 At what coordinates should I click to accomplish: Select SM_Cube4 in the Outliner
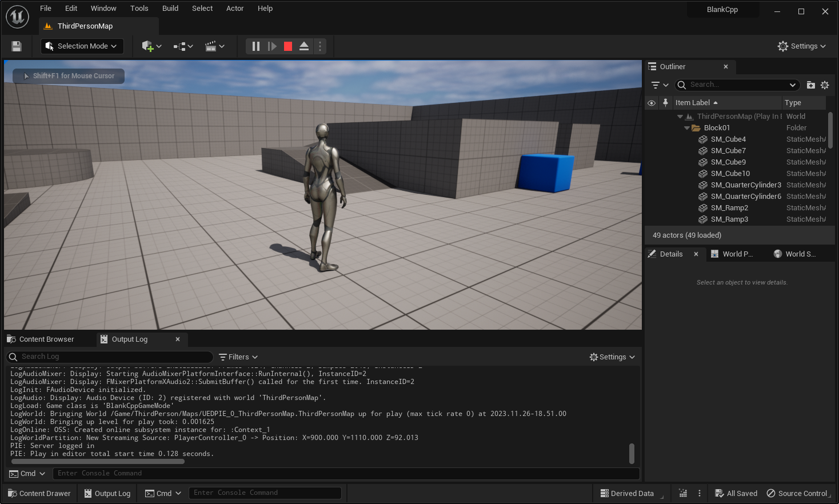(736, 139)
